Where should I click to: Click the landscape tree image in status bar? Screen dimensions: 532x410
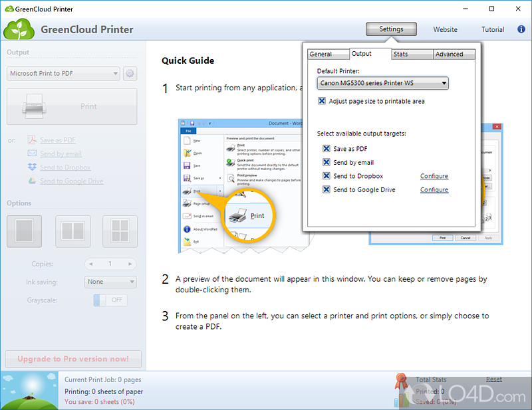pos(29,390)
